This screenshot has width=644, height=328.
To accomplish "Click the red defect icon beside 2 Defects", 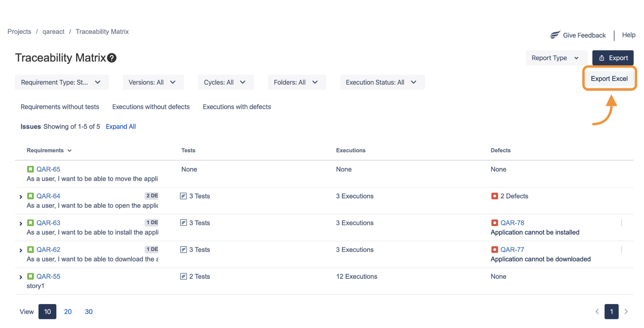I will tap(494, 196).
